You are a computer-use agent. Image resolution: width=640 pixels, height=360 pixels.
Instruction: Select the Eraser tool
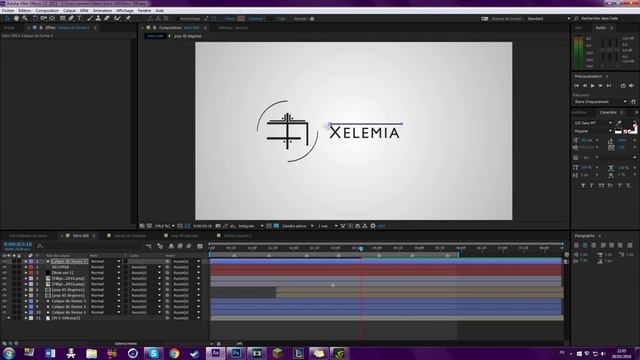point(107,18)
